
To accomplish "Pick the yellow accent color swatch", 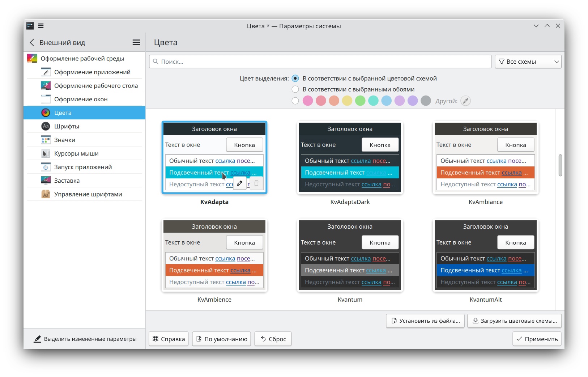I will [347, 101].
